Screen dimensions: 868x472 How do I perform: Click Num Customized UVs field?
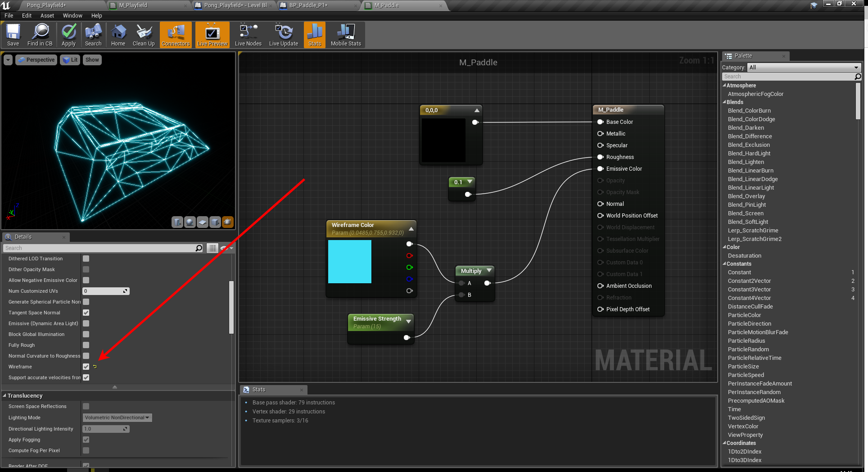pos(106,291)
